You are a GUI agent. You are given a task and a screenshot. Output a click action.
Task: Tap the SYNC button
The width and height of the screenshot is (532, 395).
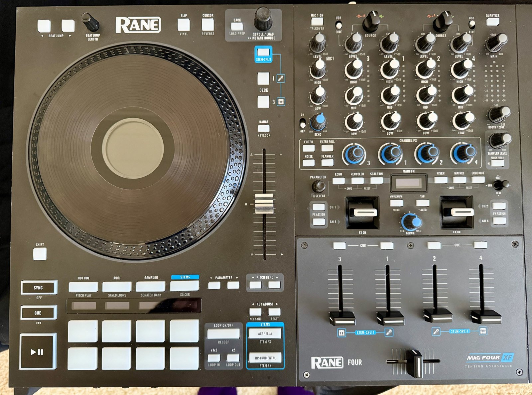point(39,288)
